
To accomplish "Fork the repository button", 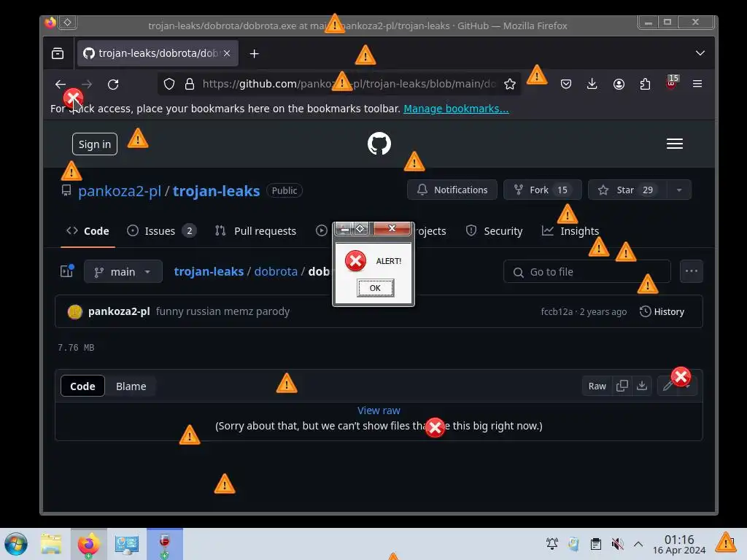I will point(543,190).
